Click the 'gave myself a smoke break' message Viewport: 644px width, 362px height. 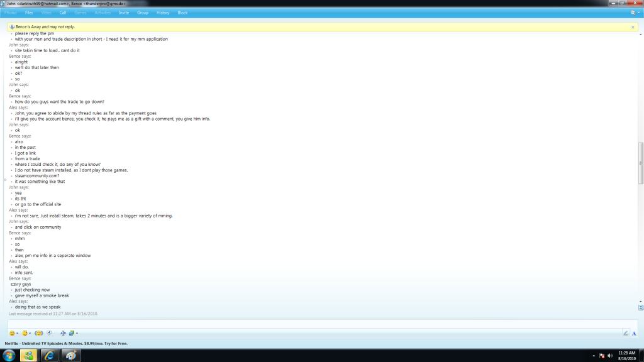(x=42, y=295)
